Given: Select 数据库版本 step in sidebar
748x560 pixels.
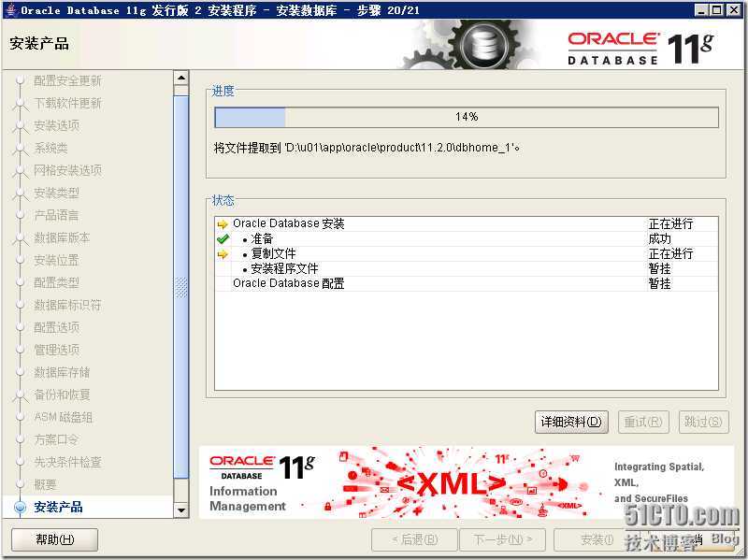Looking at the screenshot, I should point(62,238).
